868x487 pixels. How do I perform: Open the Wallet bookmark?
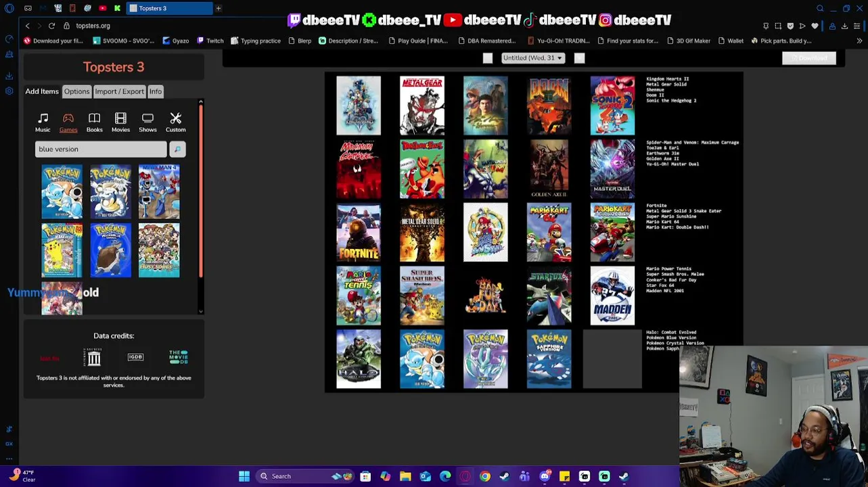pos(731,41)
